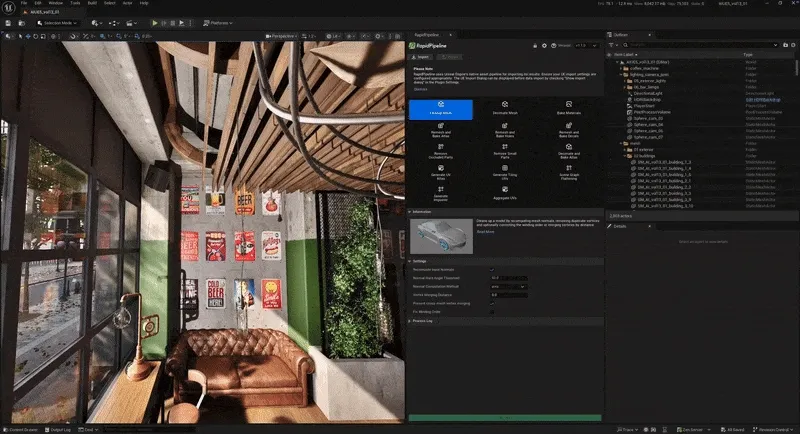The height and width of the screenshot is (434, 800).
Task: Pick the Scene Graph Flattening processor
Action: click(568, 172)
